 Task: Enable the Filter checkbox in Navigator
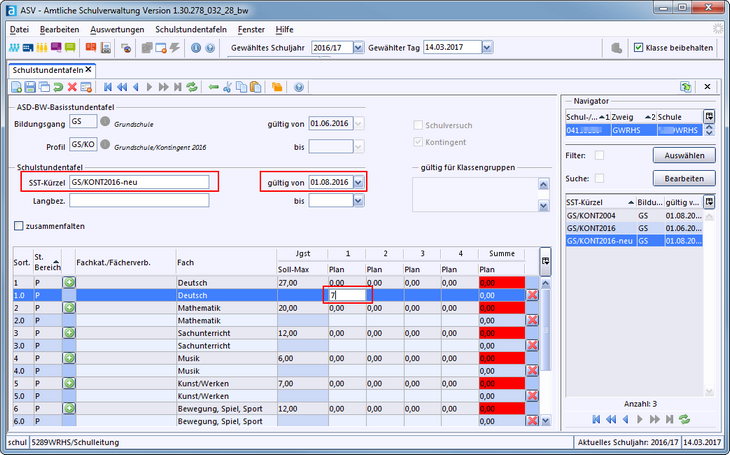pyautogui.click(x=599, y=155)
